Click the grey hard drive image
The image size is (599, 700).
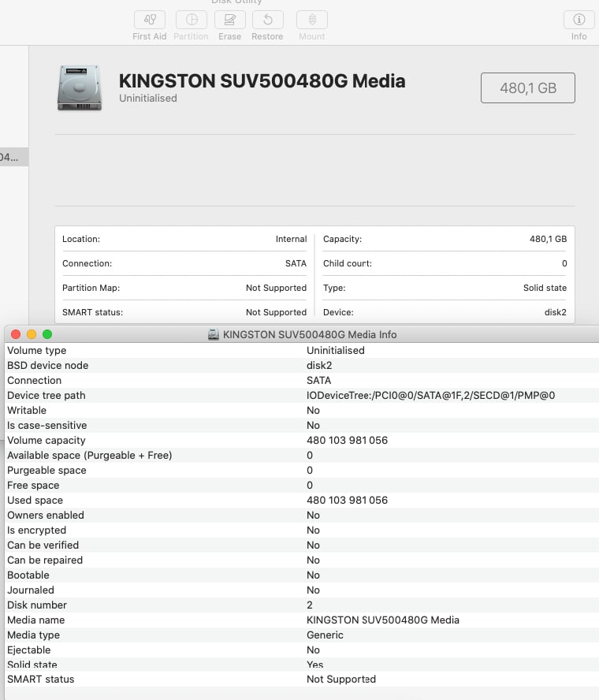tap(80, 87)
